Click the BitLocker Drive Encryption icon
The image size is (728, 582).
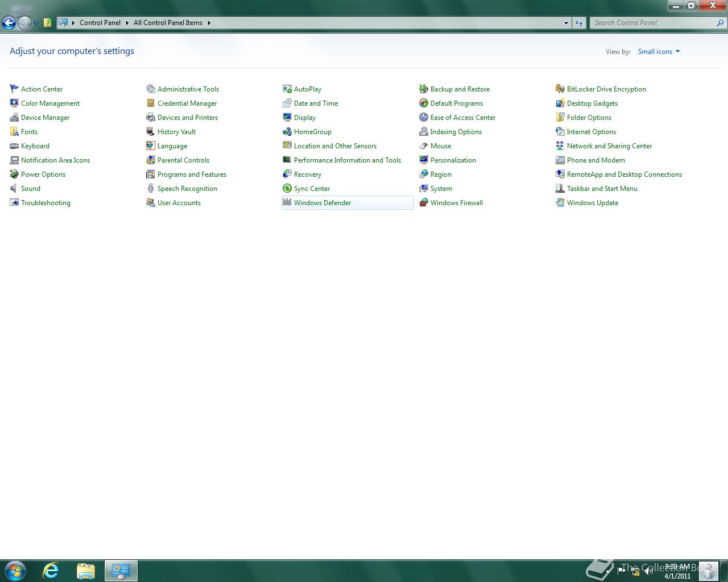tap(560, 89)
